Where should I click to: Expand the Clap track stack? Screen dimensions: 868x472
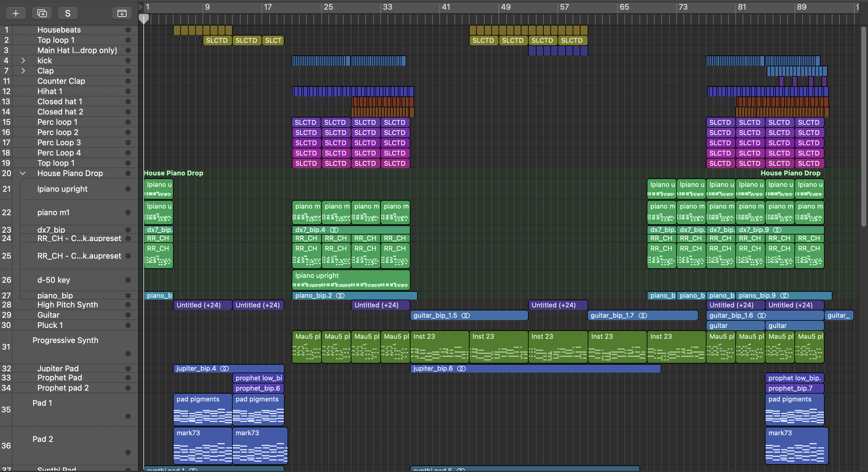[23, 71]
